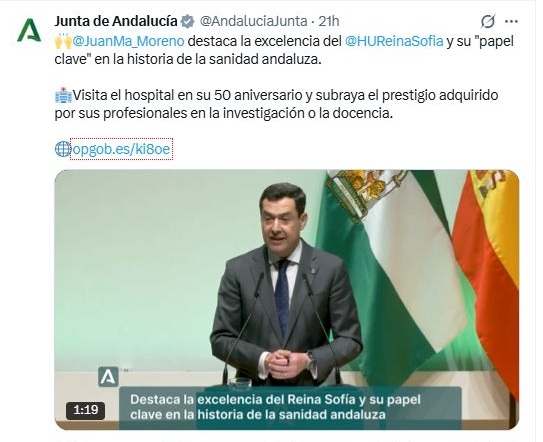543x442 pixels.
Task: Click the 1:19 video duration badge
Action: (86, 410)
